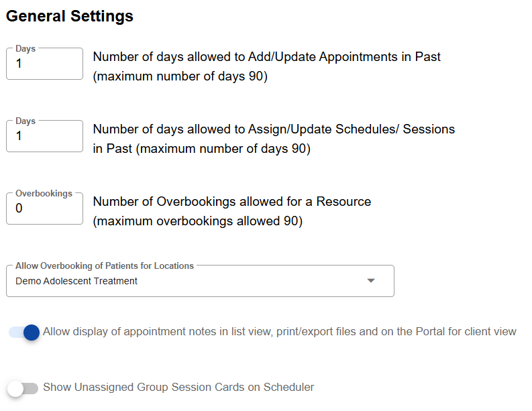Viewport: 532px width, 411px height.
Task: Click the '(maximum overbookings allowed 90)' hint text
Action: [197, 221]
